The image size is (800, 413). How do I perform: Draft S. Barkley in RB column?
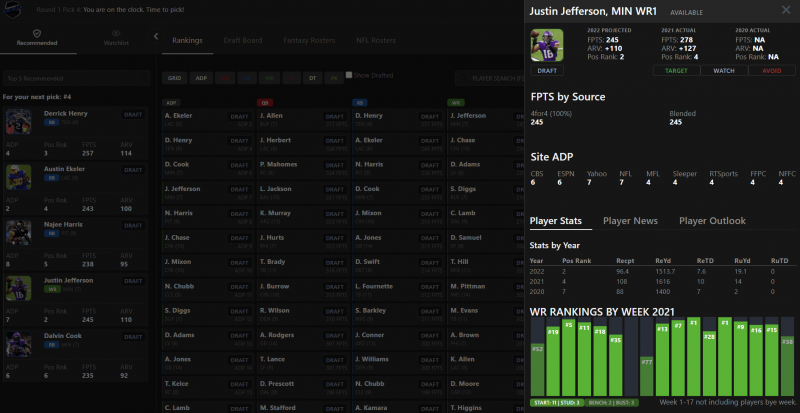(x=430, y=311)
